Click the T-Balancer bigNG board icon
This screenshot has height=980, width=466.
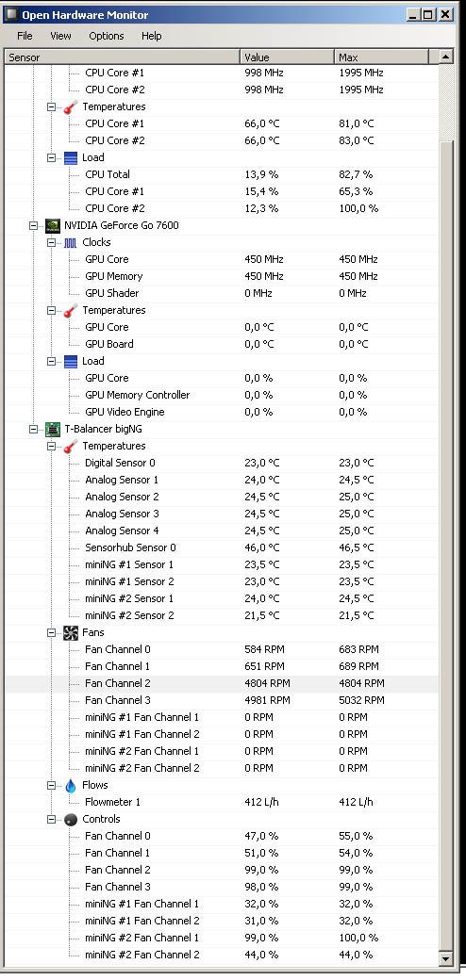53,429
